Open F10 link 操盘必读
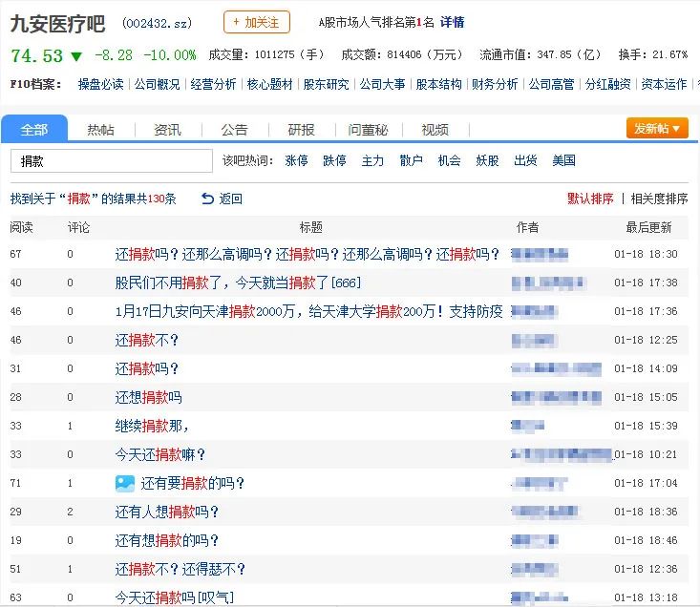This screenshot has width=700, height=607. tap(101, 84)
